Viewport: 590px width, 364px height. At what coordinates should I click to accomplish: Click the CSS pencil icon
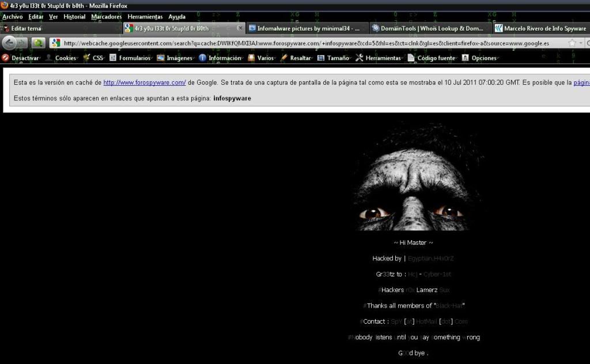(x=86, y=58)
